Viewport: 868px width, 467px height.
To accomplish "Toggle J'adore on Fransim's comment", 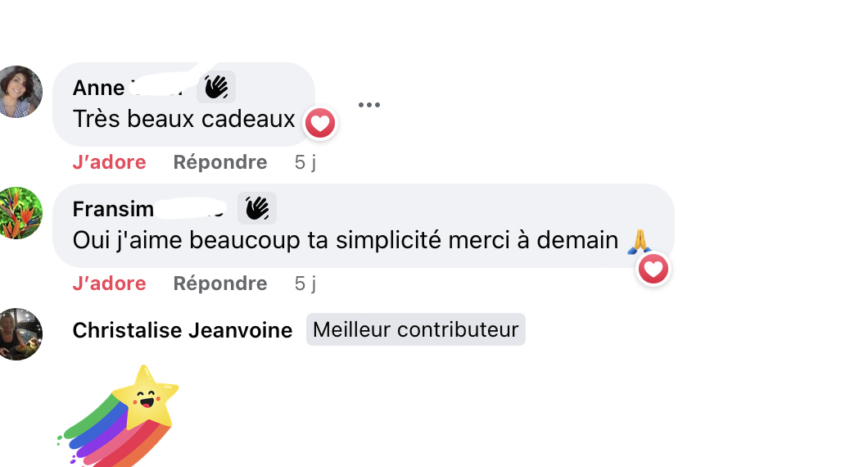I will 109,283.
